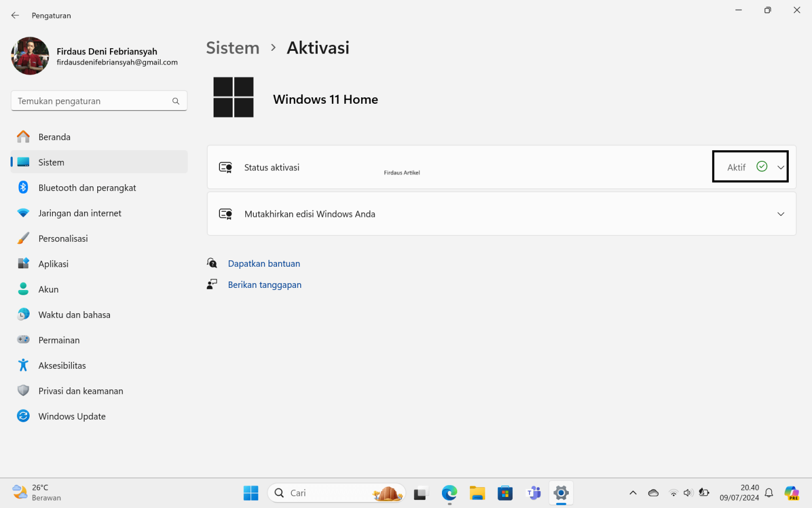Click the Berikan tanggapan link
Viewport: 812px width, 508px height.
(264, 285)
